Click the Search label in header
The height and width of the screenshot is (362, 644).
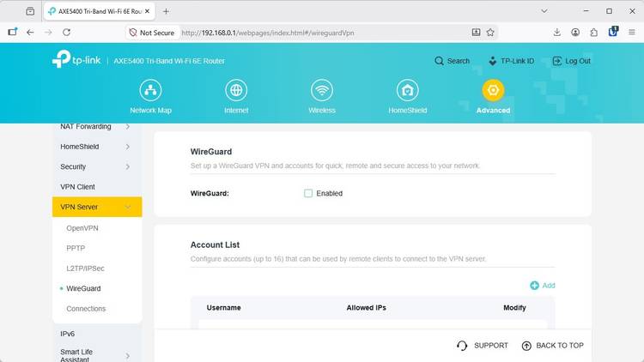pos(459,61)
